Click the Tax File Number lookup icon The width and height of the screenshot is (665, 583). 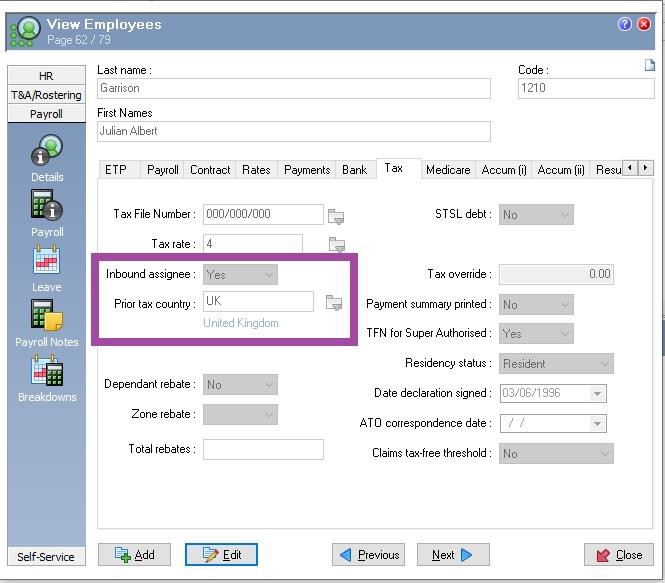click(336, 215)
